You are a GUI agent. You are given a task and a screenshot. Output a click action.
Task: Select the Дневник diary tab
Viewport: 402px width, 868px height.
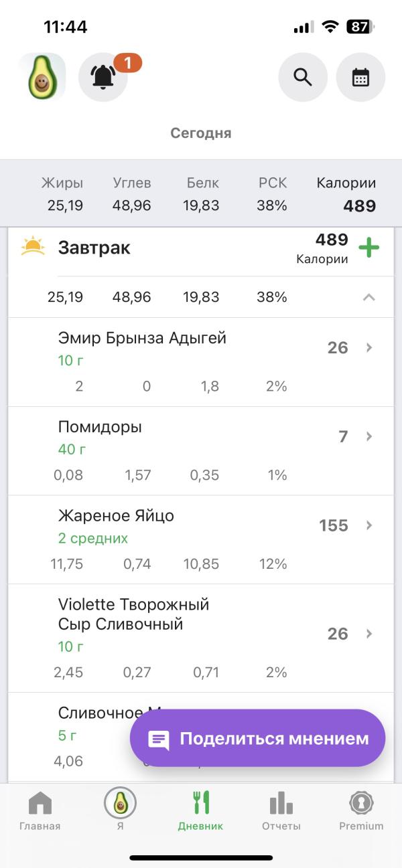click(x=200, y=811)
